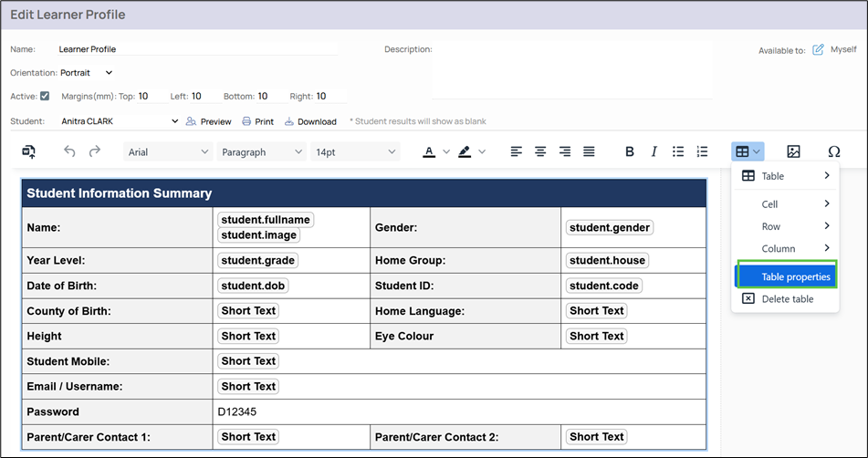Justify the paragraph text

pyautogui.click(x=589, y=151)
